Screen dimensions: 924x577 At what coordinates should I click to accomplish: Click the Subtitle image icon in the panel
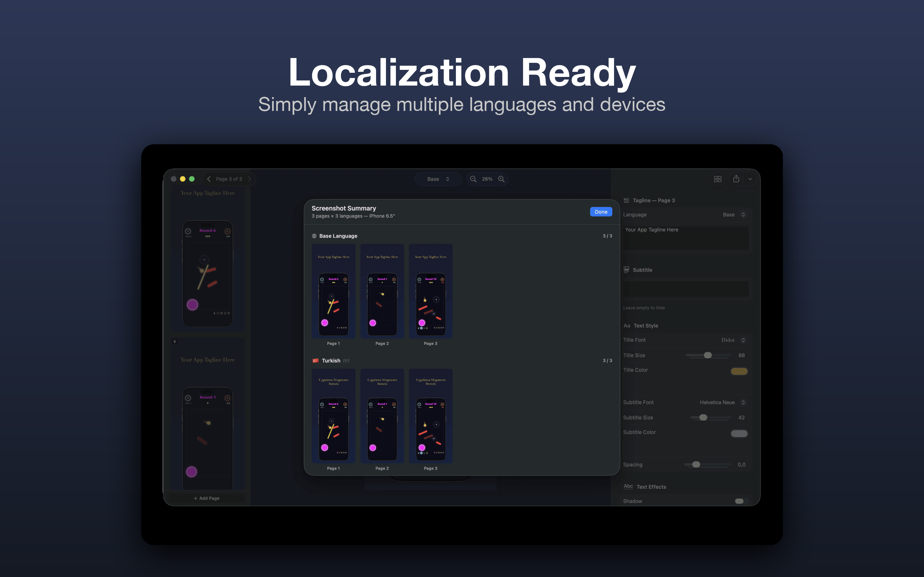click(x=626, y=269)
